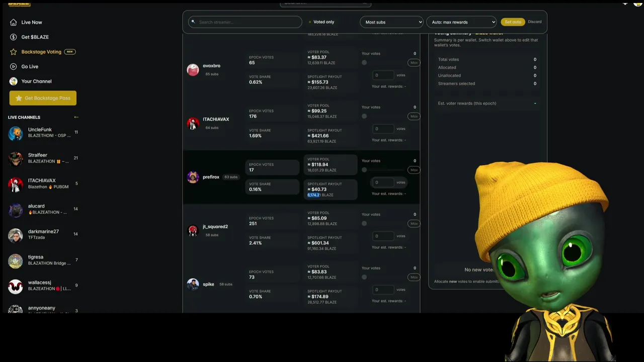The width and height of the screenshot is (644, 362).
Task: Focus the votes input for jt_squared2
Action: click(x=383, y=236)
